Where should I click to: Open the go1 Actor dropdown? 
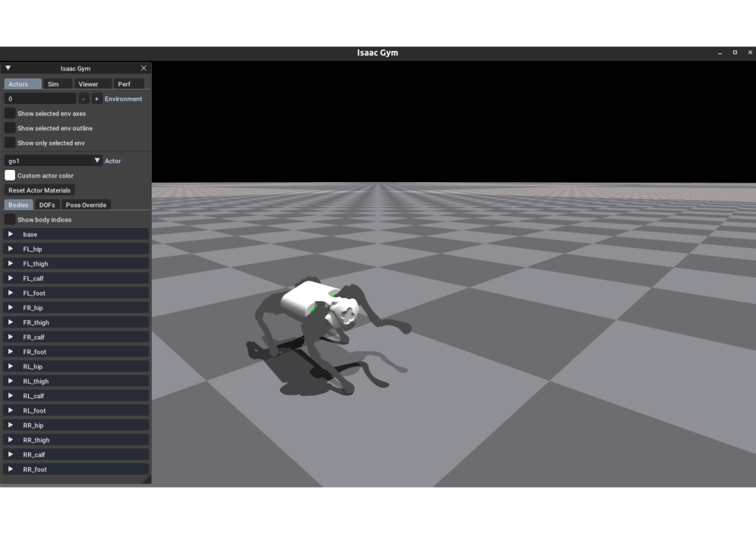point(53,161)
